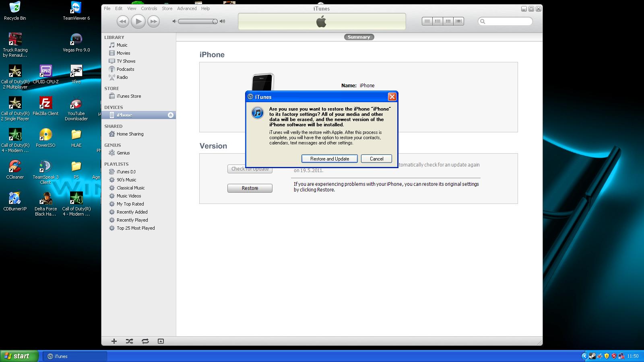Open the Vegas Pro 9.0 desktop icon
This screenshot has width=644, height=362.
[76, 43]
